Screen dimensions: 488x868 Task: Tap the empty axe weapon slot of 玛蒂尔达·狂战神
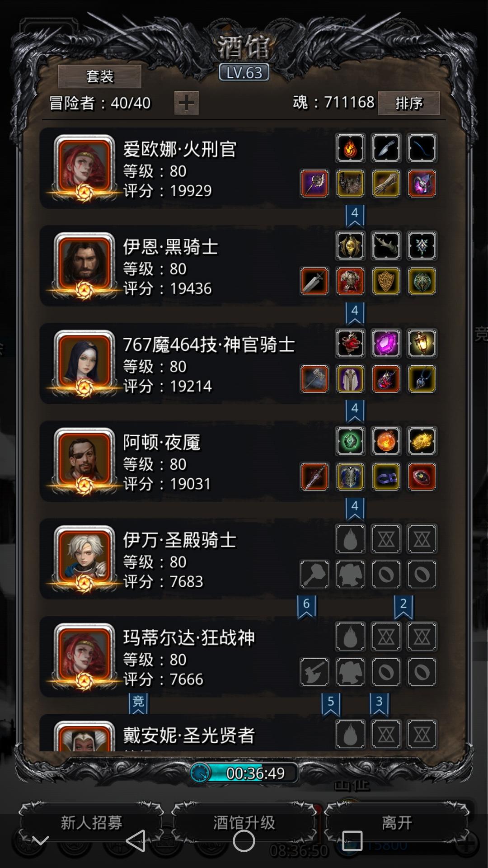pos(314,672)
